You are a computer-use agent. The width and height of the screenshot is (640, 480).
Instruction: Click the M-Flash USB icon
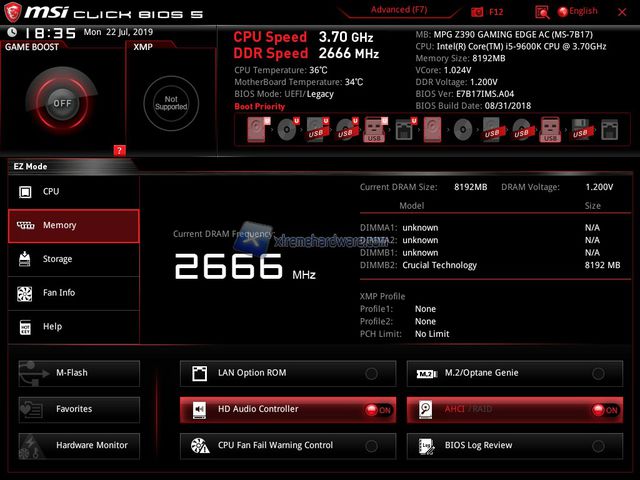31,373
